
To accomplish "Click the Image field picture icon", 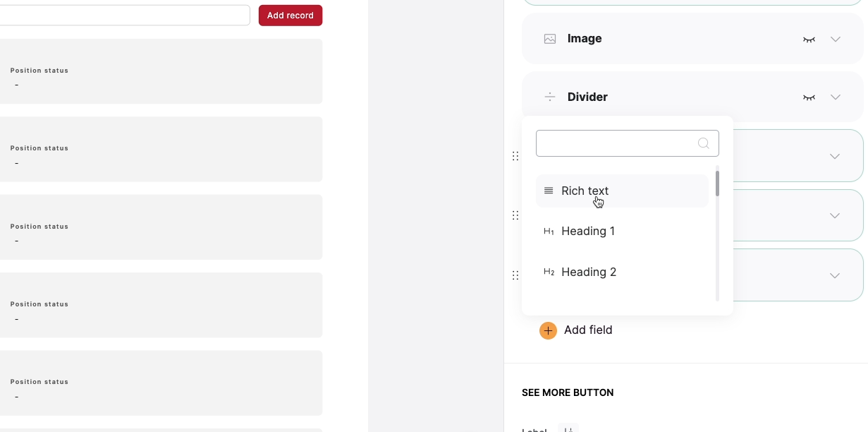I will (x=550, y=39).
